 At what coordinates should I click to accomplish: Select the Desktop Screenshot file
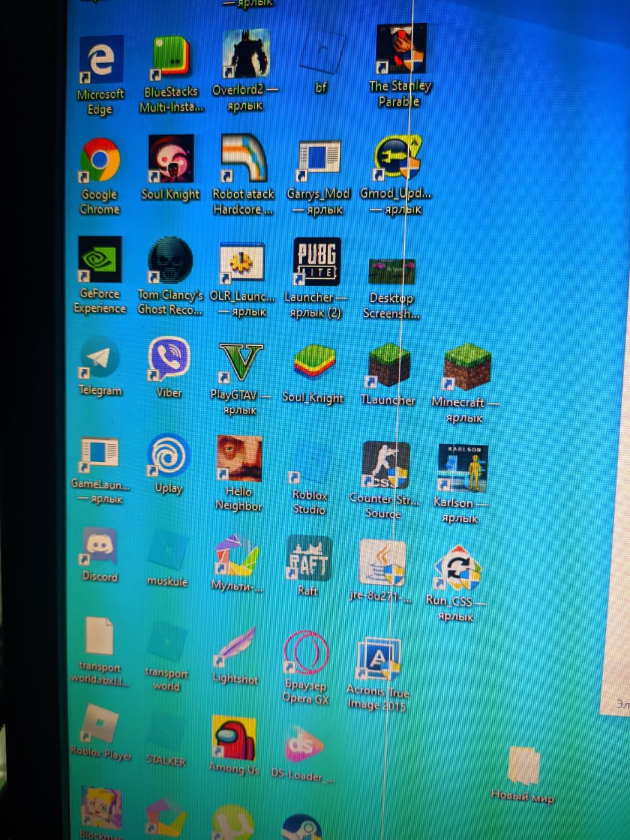391,272
